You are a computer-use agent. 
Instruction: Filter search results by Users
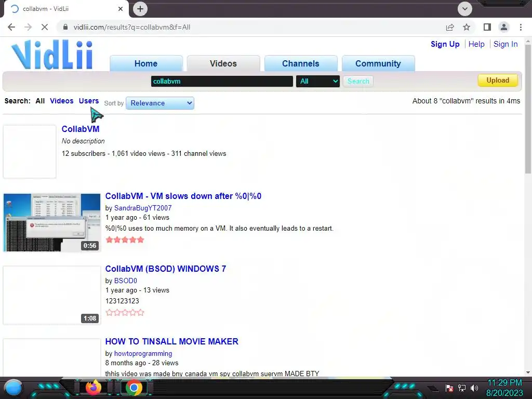pyautogui.click(x=88, y=101)
